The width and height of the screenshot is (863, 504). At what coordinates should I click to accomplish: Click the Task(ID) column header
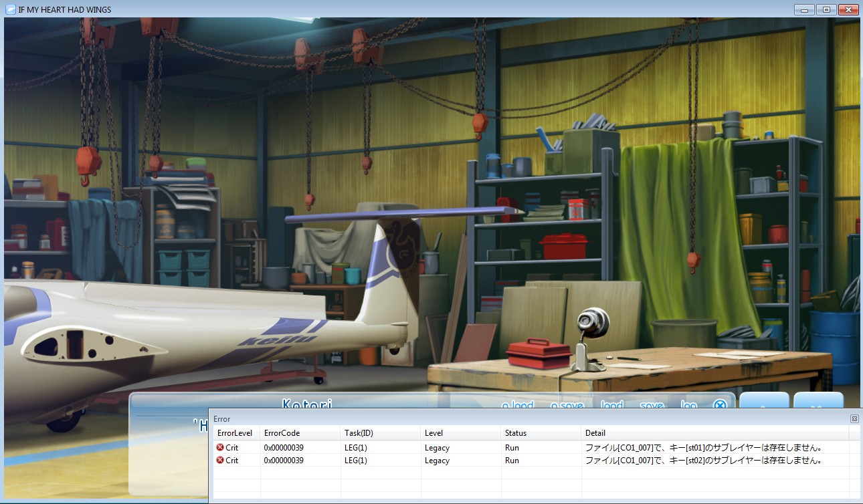click(x=359, y=433)
